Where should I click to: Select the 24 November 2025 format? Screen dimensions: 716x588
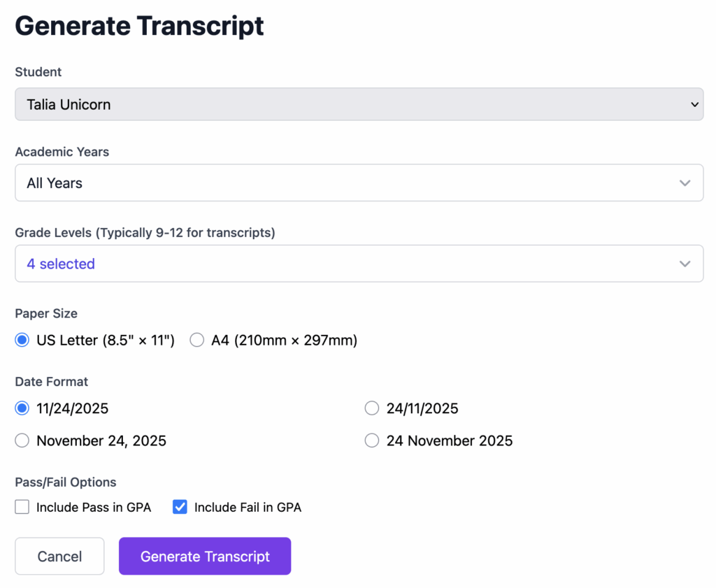pos(372,440)
